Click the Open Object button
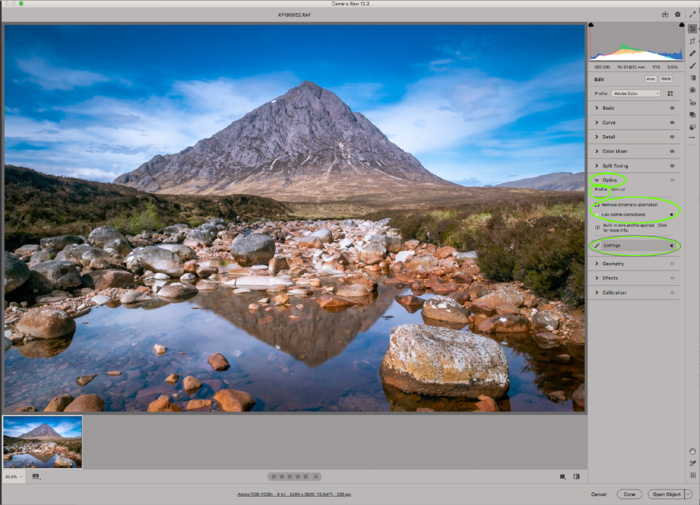This screenshot has width=700, height=505. pyautogui.click(x=666, y=494)
